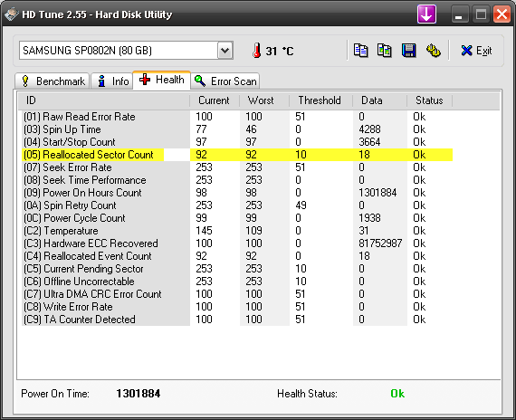This screenshot has height=420, width=516.
Task: Select the (08) Seek Time Performance row
Action: (x=237, y=180)
